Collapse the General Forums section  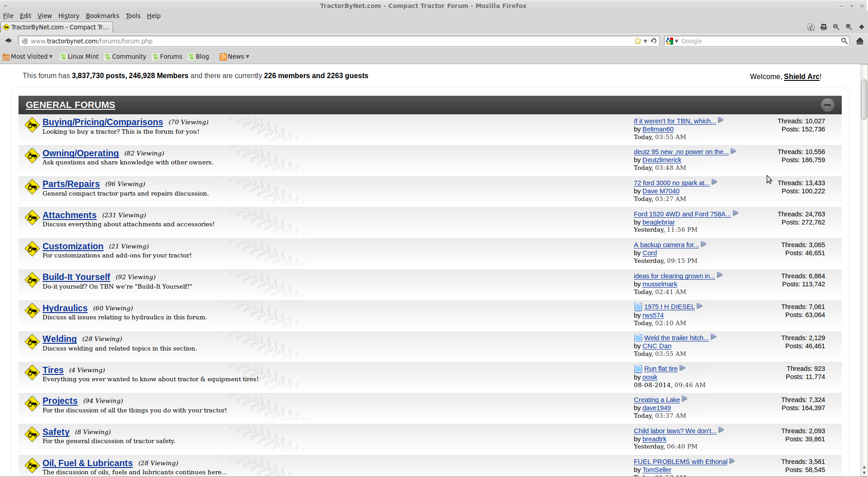827,105
